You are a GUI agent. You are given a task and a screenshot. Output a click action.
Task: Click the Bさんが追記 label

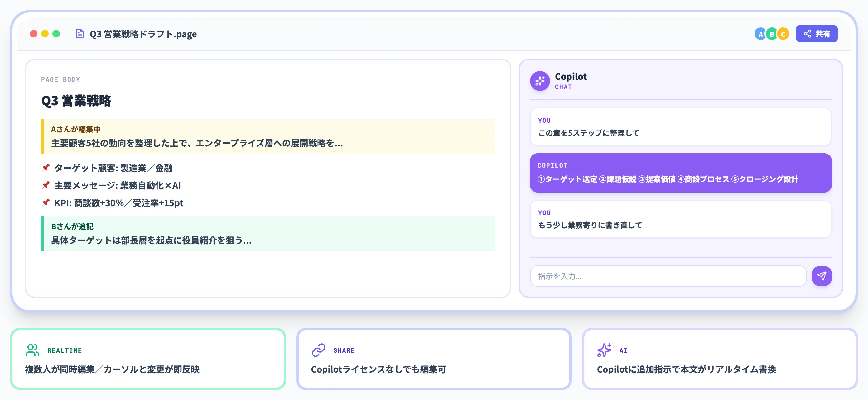(x=72, y=226)
